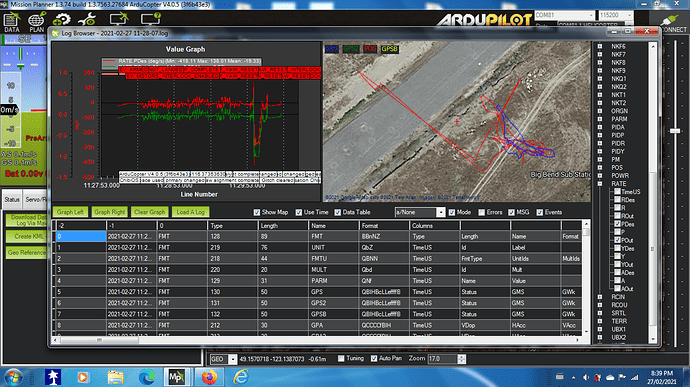Open the PLAN flight planner icon
Image resolution: width=690 pixels, height=387 pixels.
37,22
